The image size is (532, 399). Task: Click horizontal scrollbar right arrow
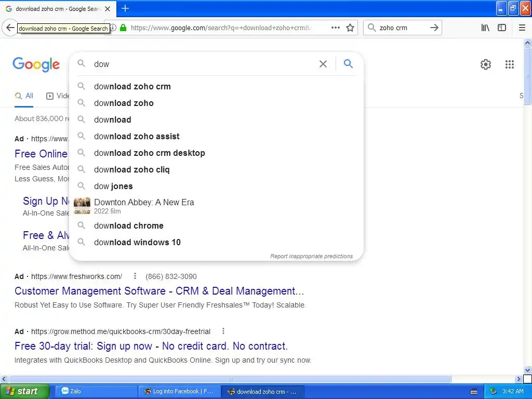518,379
